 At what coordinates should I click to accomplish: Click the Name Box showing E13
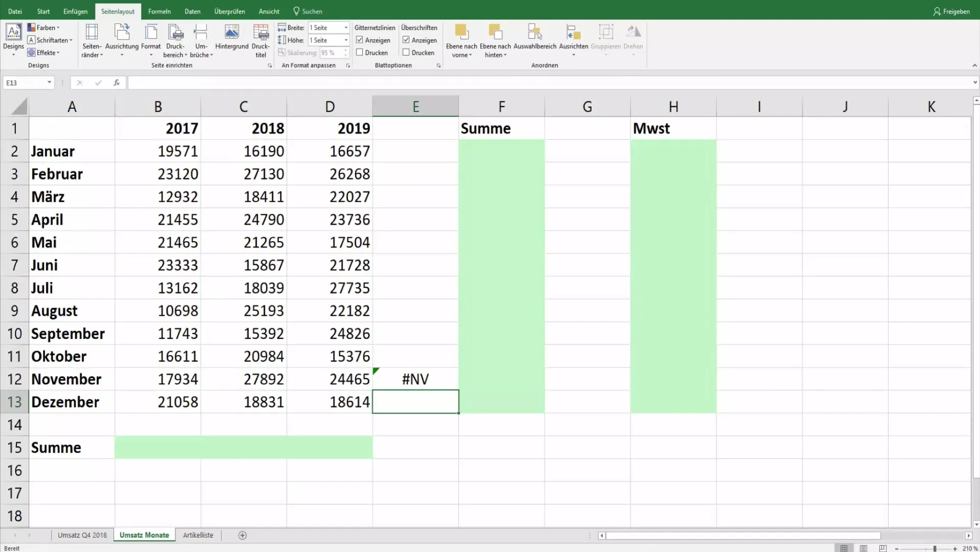(24, 83)
